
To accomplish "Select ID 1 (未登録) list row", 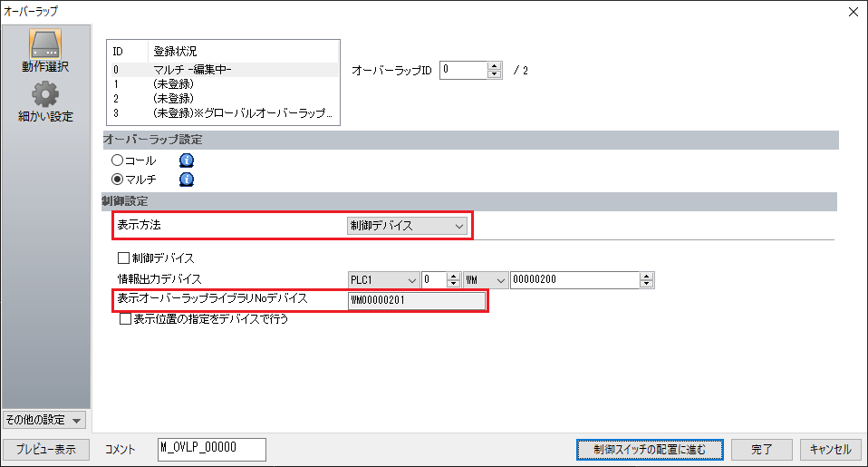I will coord(222,84).
